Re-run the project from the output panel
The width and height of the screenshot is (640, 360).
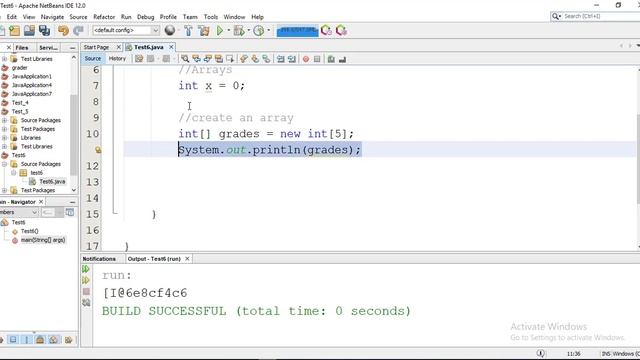[x=86, y=269]
